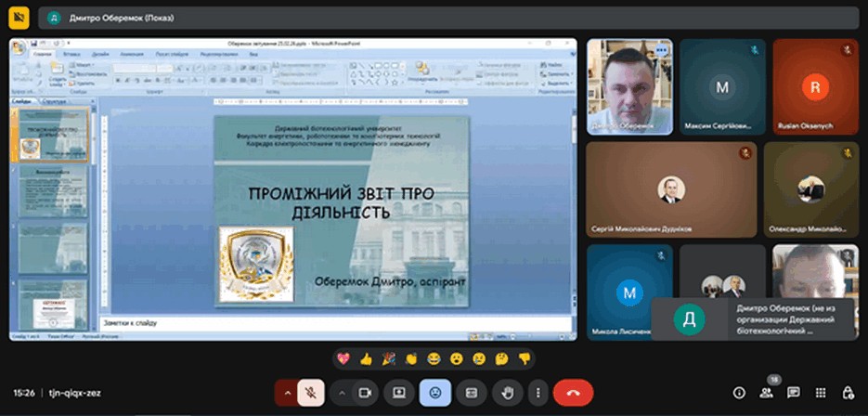Click the red Leave call button
Image resolution: width=868 pixels, height=416 pixels.
tap(573, 393)
